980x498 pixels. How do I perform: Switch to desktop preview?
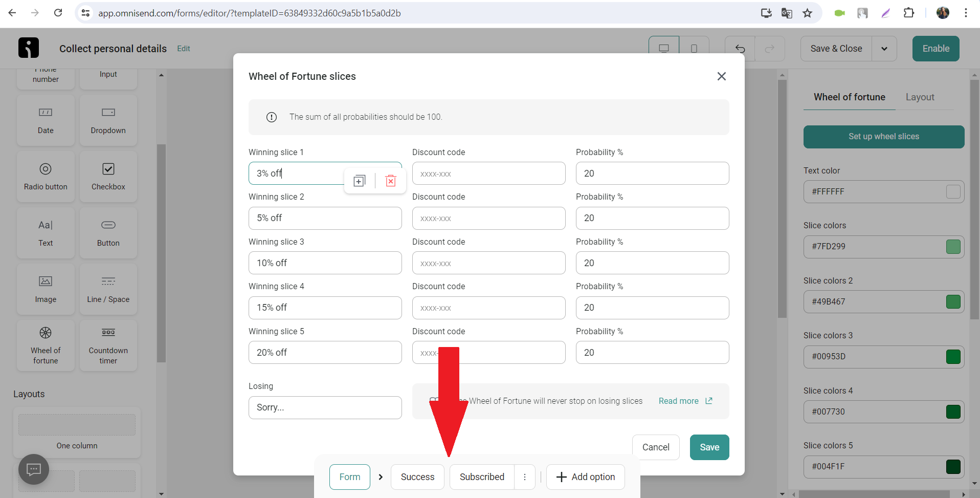click(664, 49)
